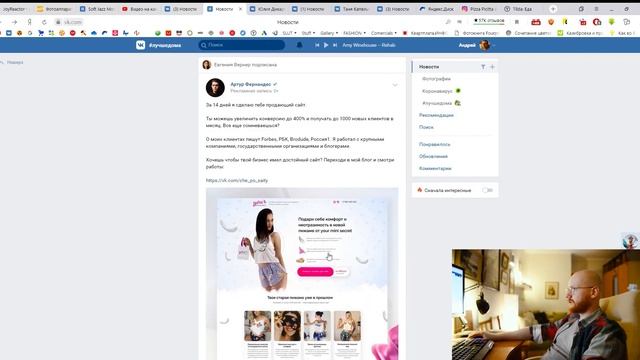The width and height of the screenshot is (640, 360).
Task: Switch to the Pizza Piotta Instagram tab
Action: [479, 9]
